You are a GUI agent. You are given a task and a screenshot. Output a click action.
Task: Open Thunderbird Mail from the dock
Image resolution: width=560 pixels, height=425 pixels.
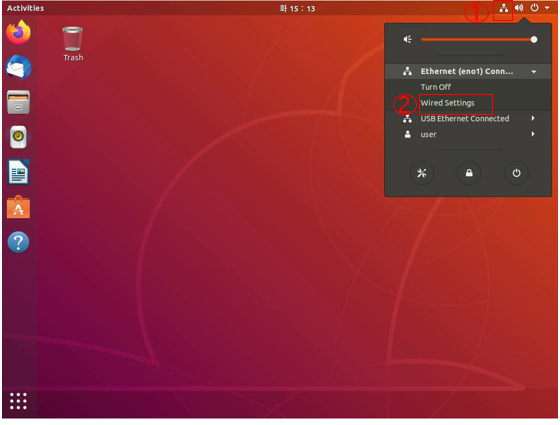point(18,68)
